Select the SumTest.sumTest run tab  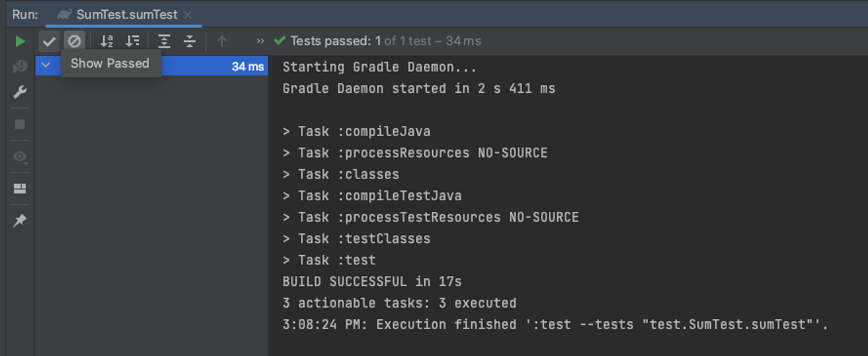click(x=126, y=15)
